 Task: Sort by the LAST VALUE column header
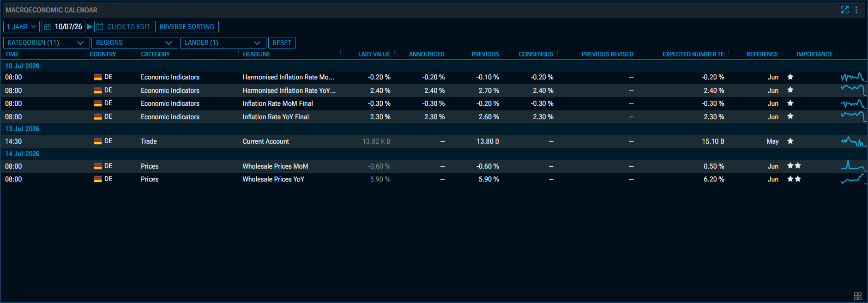[x=374, y=54]
